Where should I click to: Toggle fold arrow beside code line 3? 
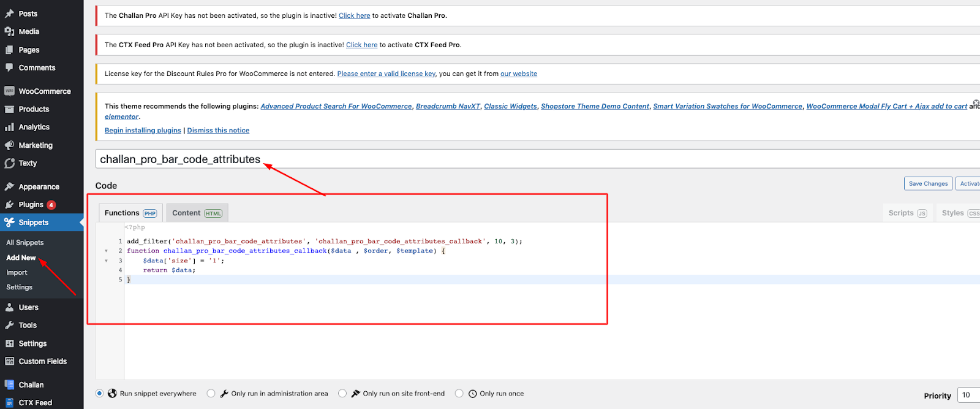click(106, 261)
